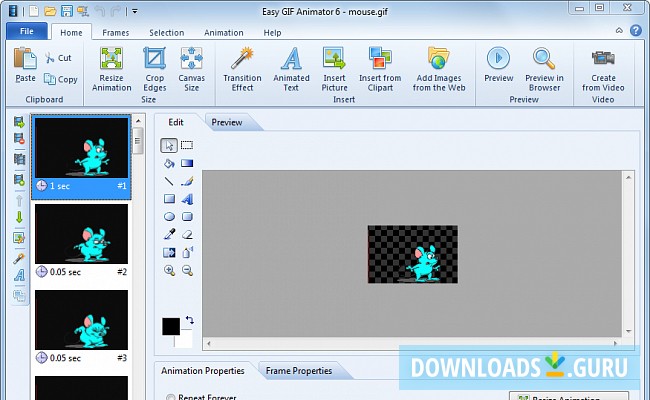650x400 pixels.
Task: Open the Animation ribbon tab
Action: pyautogui.click(x=224, y=32)
